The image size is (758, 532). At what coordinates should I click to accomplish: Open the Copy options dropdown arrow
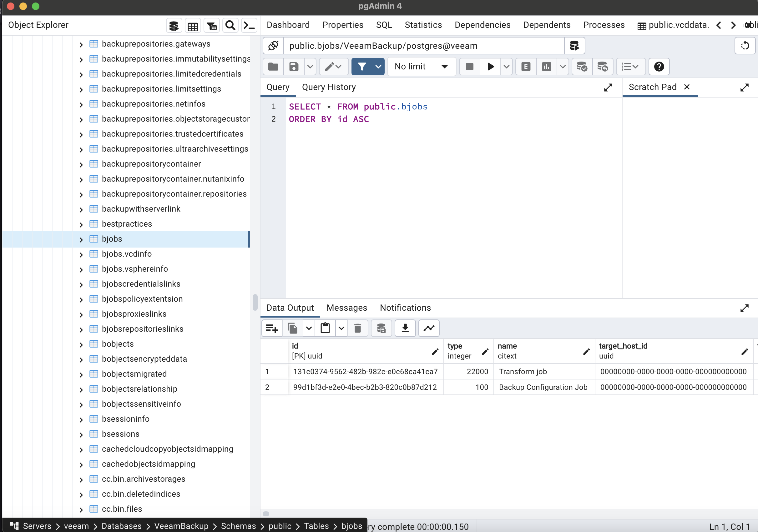pos(309,328)
